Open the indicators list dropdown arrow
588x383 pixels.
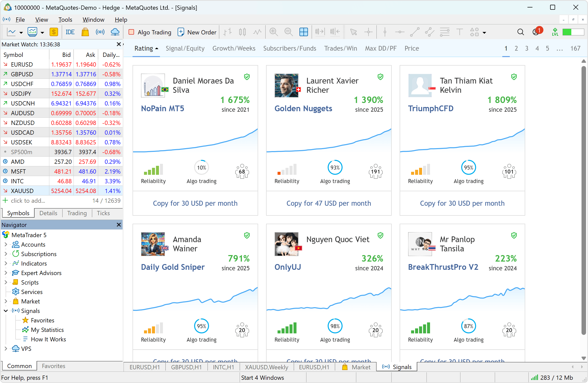pos(42,33)
